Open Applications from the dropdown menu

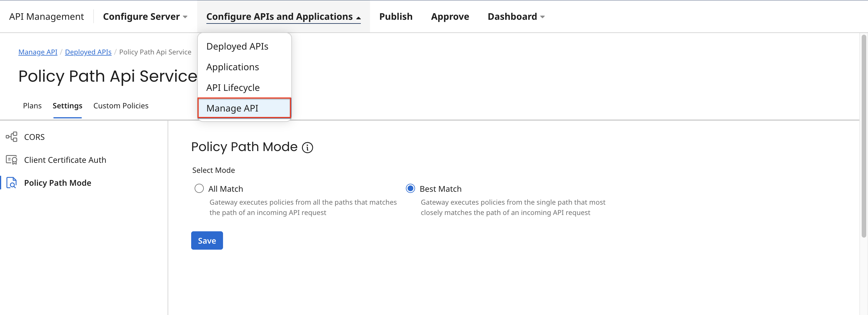click(x=232, y=67)
